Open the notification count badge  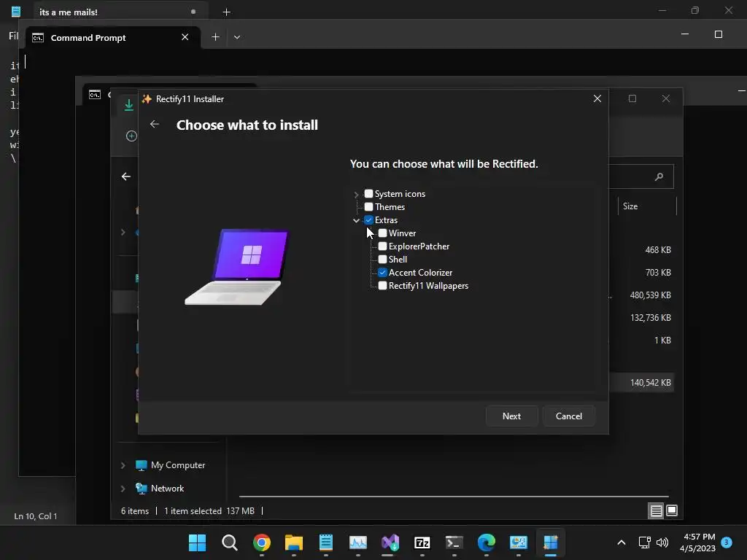[727, 542]
